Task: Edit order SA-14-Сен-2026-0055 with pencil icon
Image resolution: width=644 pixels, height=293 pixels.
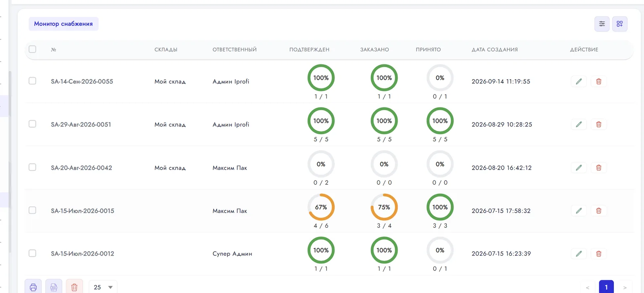Action: click(579, 81)
